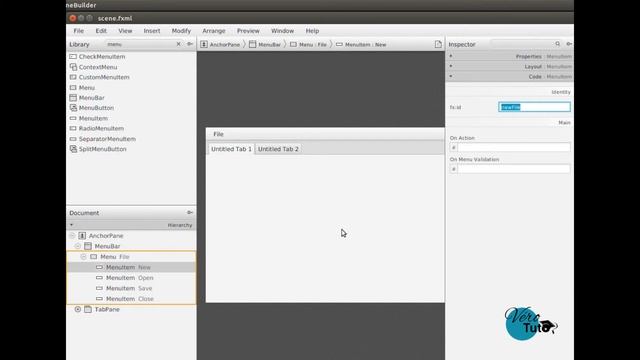Image resolution: width=640 pixels, height=360 pixels.
Task: Open the Document panel options menu icon
Action: [190, 213]
